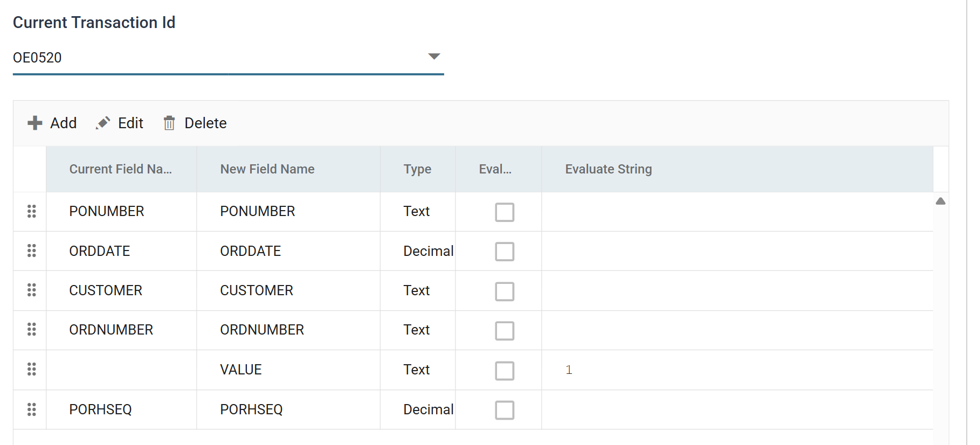Viewport: 980px width, 445px height.
Task: Click the VALUE new field name cell
Action: tap(288, 370)
